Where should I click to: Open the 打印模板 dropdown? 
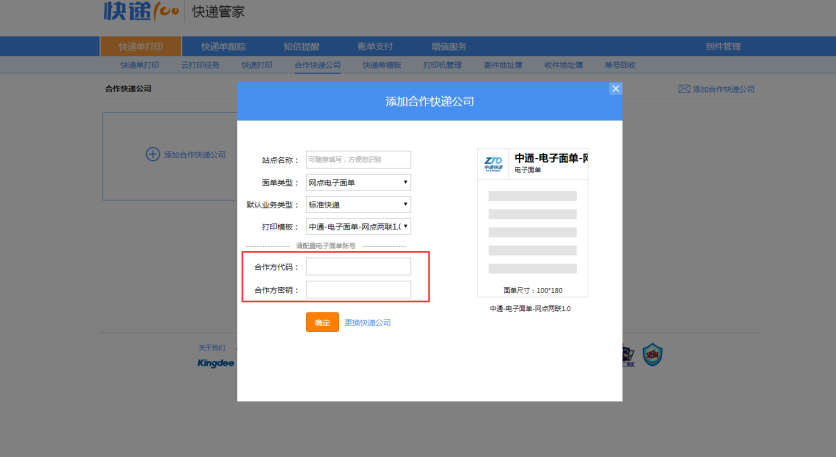pos(358,227)
